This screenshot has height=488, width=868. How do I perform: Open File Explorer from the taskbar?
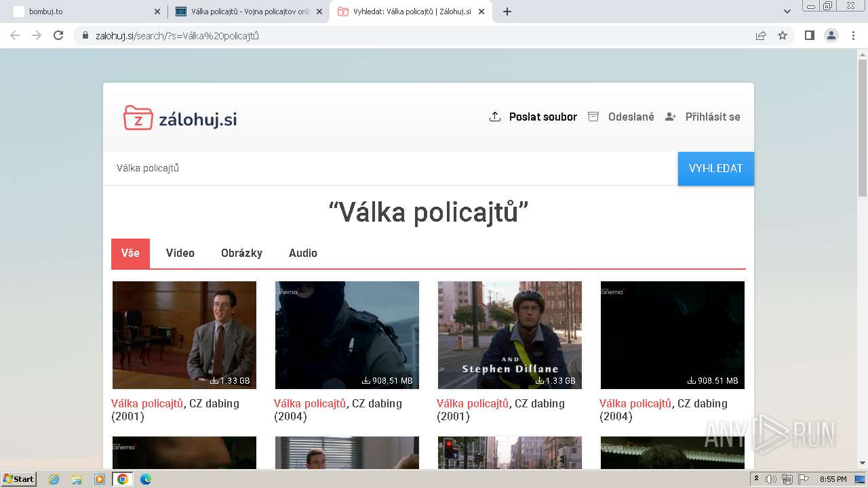[x=77, y=479]
